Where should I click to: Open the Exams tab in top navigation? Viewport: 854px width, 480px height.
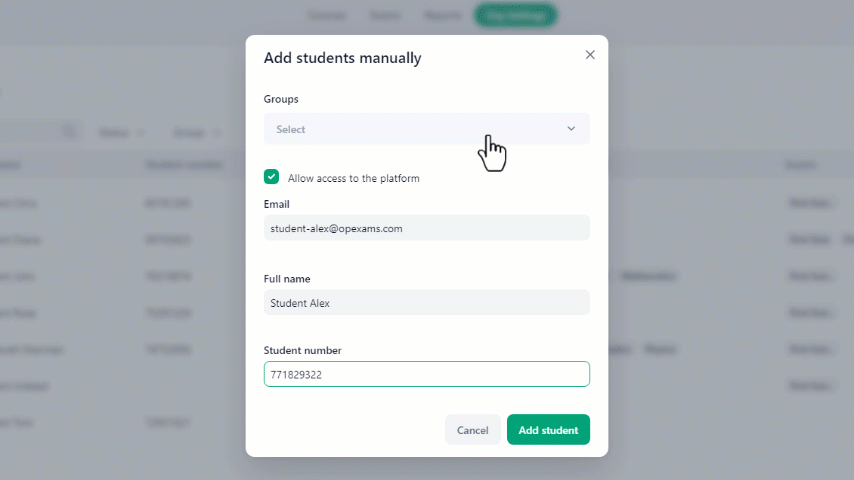click(385, 15)
